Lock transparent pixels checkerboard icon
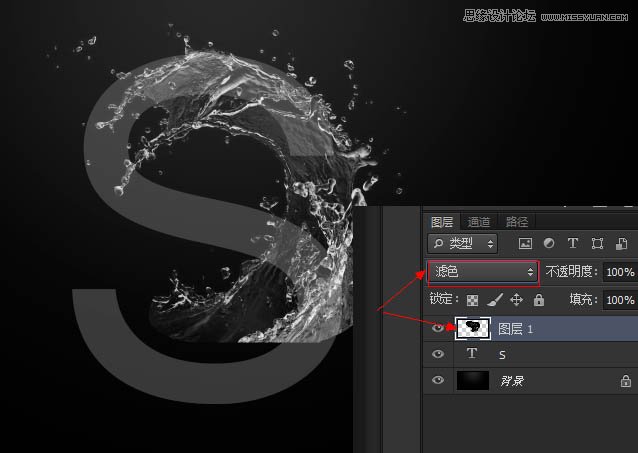Screen dimensions: 638x453 (473, 300)
